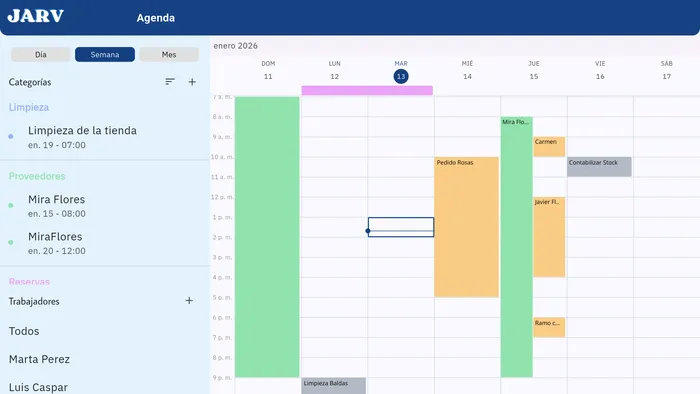700x394 pixels.
Task: Select Thursday 15 column header
Action: click(534, 70)
